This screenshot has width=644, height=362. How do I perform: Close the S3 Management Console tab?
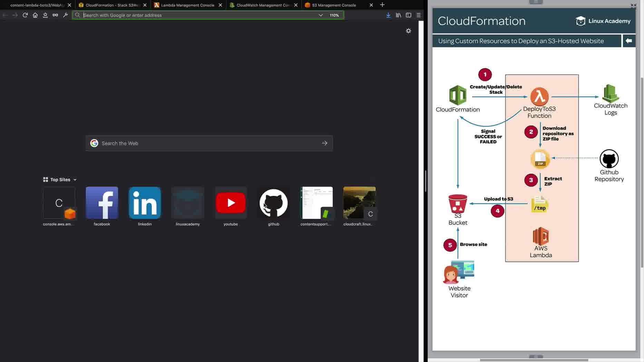pyautogui.click(x=371, y=5)
